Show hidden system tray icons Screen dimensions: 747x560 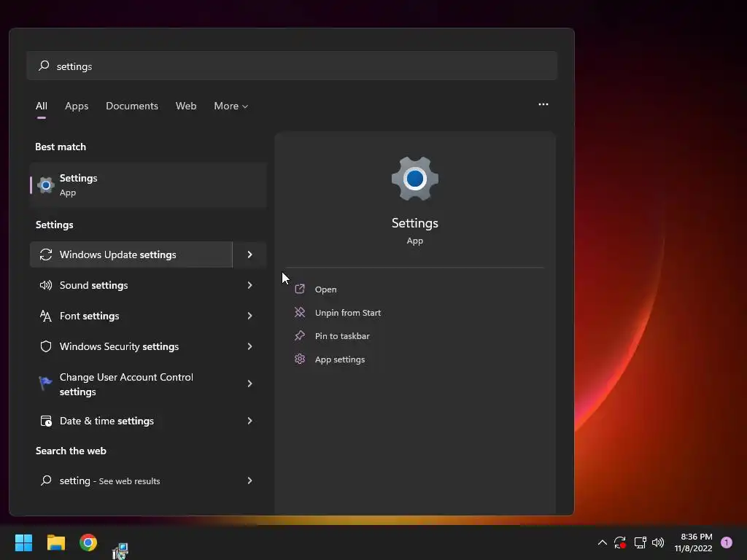point(602,542)
